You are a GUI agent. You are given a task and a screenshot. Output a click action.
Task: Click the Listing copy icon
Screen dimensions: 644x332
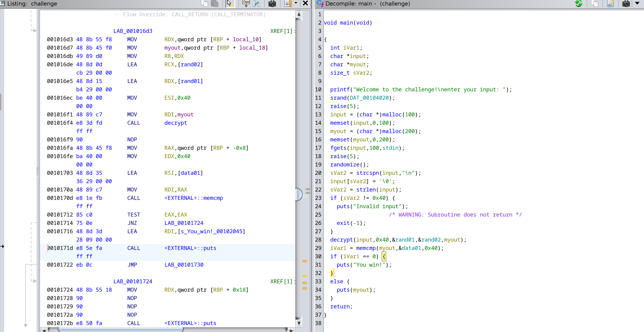[204, 3]
